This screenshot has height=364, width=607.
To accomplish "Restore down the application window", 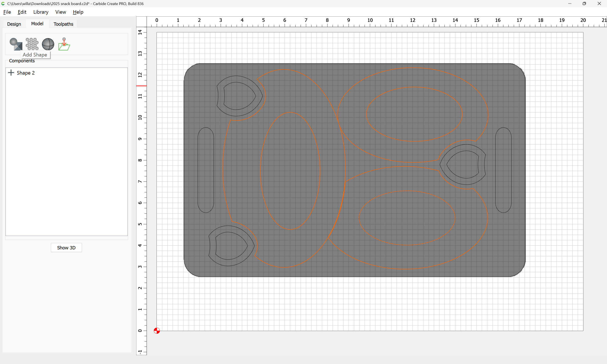I will pos(584,4).
